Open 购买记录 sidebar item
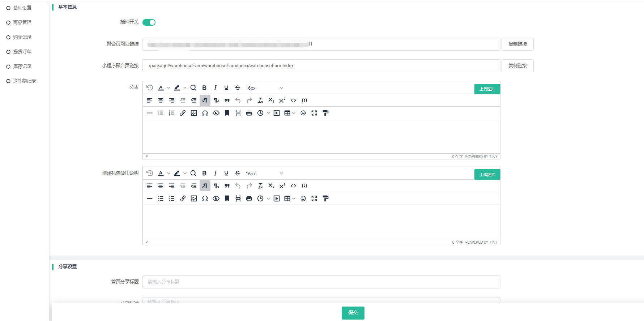The height and width of the screenshot is (321, 644). click(x=22, y=37)
